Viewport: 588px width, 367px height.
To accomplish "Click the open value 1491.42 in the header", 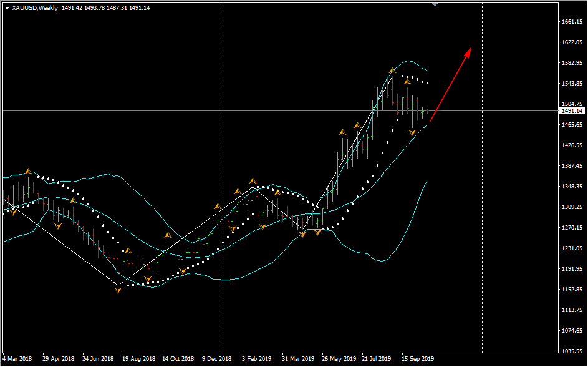I will pos(72,8).
